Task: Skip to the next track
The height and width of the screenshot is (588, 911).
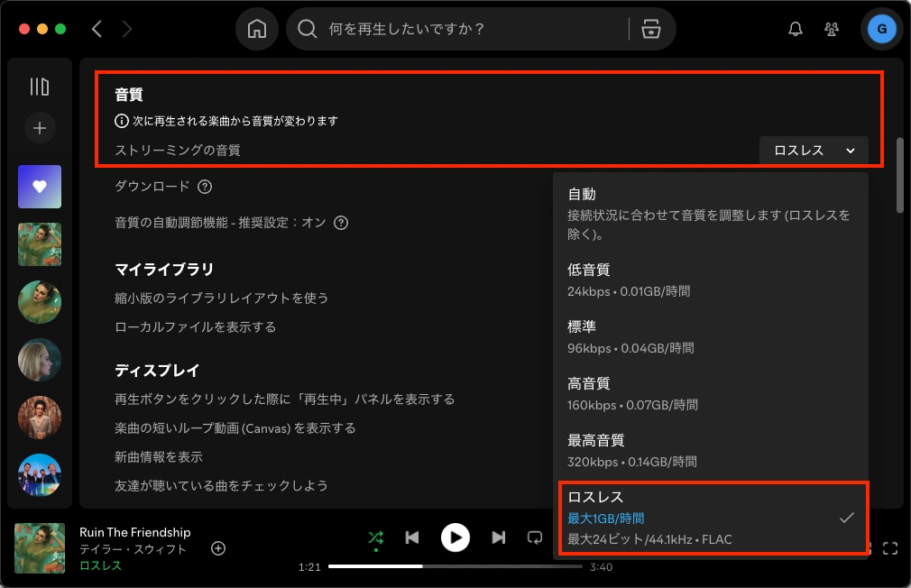Action: (499, 537)
